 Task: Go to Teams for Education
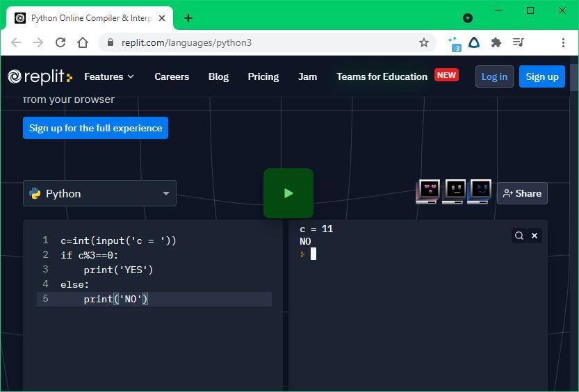click(x=382, y=76)
